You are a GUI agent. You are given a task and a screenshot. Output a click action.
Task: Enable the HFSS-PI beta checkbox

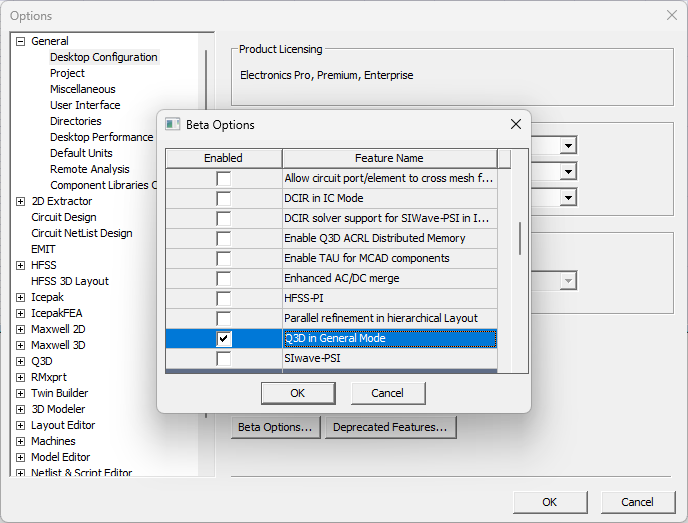(x=223, y=298)
